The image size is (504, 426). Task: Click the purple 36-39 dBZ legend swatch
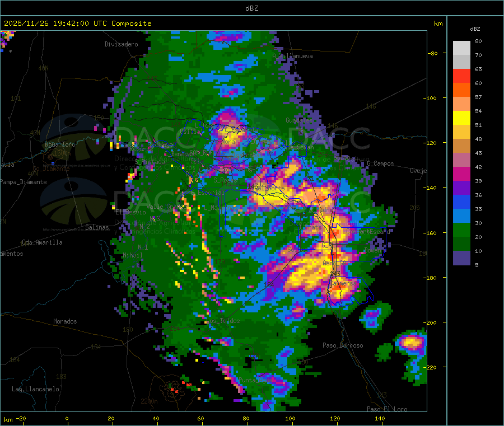[461, 188]
